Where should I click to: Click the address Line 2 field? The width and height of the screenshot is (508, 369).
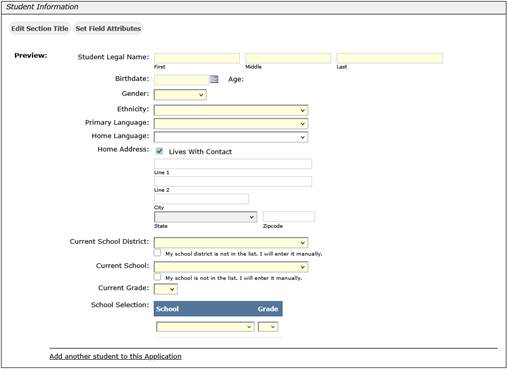point(233,181)
